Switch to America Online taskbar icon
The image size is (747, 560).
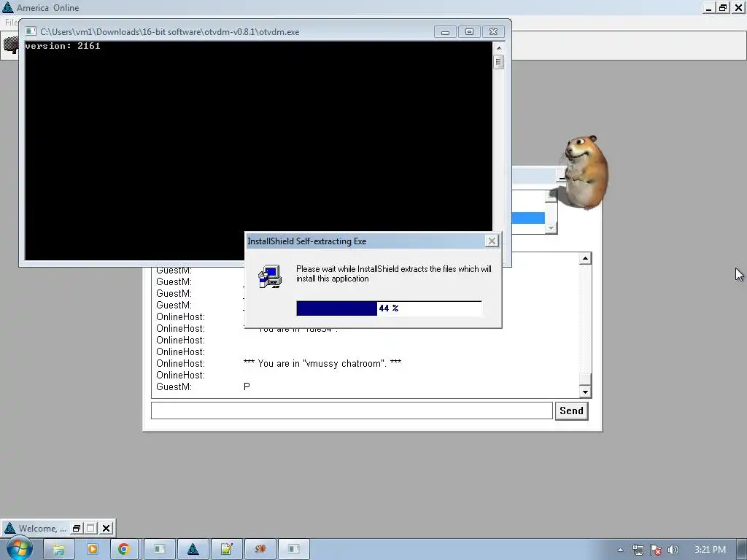(x=193, y=550)
